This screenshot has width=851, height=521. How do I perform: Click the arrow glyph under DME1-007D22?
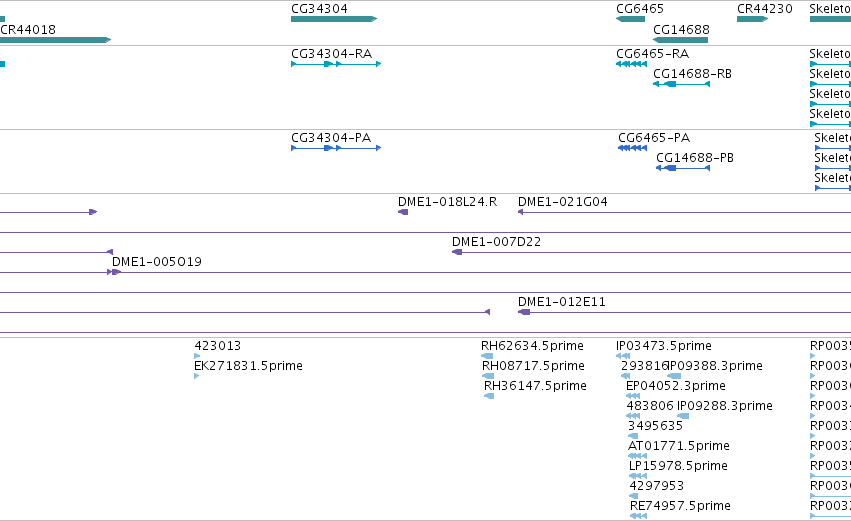click(457, 252)
